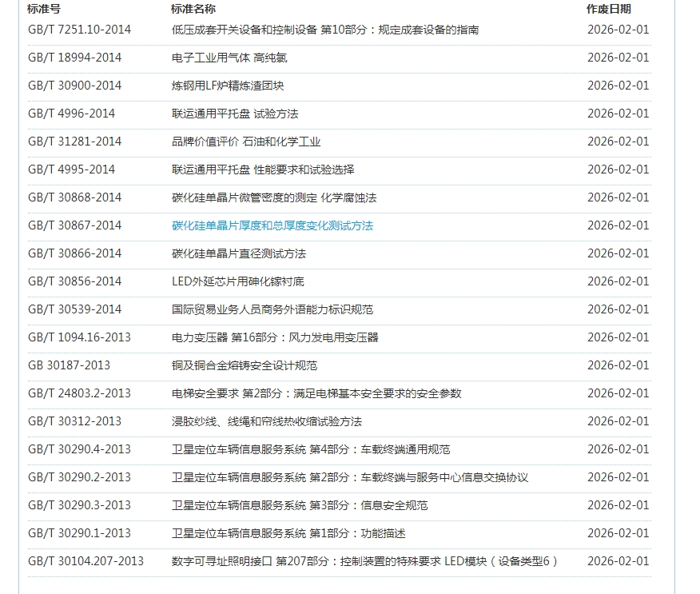Click 联运通用平托盘 性能要求和试验选择 entry
Screen dimensions: 700x594
point(263,169)
